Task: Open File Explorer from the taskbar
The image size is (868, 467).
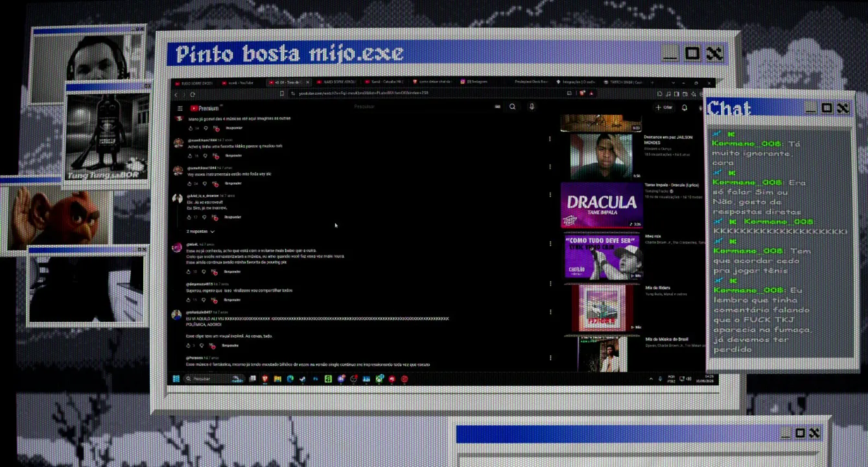Action: (277, 379)
